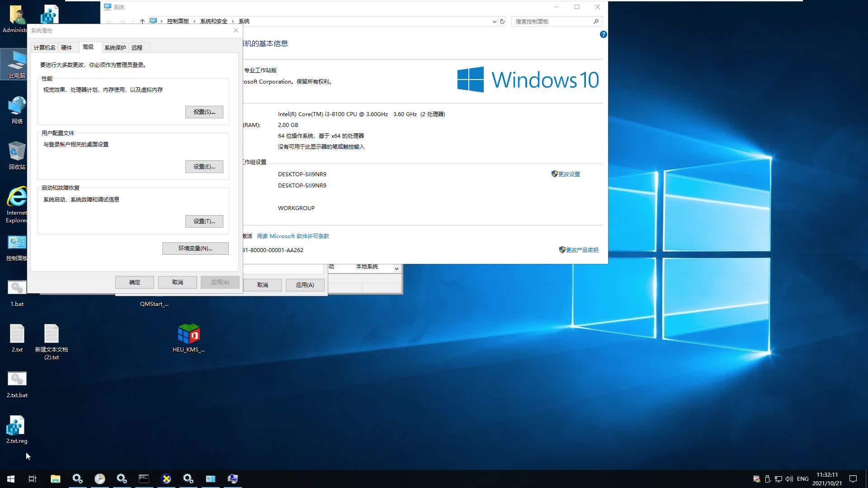
Task: Click 确定 in System Properties dialog
Action: tap(135, 282)
